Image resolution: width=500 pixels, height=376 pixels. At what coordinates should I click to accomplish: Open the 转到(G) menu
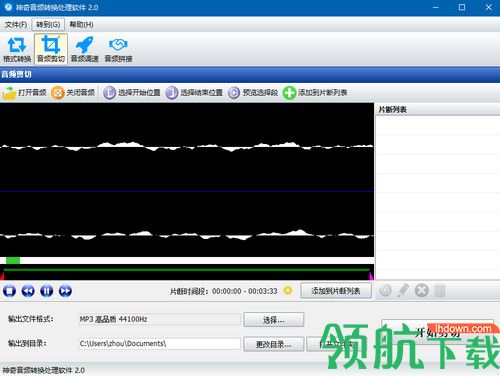(x=48, y=25)
